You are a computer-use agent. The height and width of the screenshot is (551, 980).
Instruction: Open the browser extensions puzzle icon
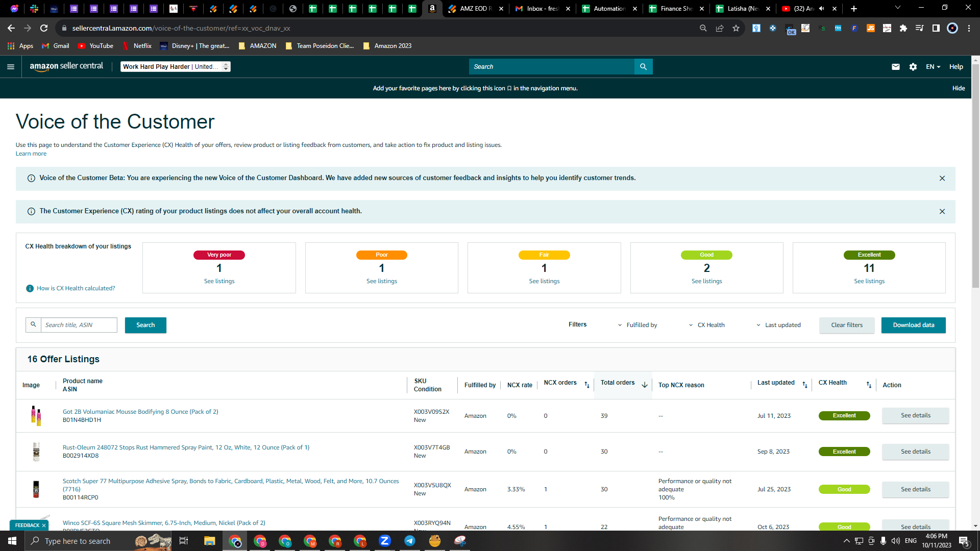pos(903,28)
